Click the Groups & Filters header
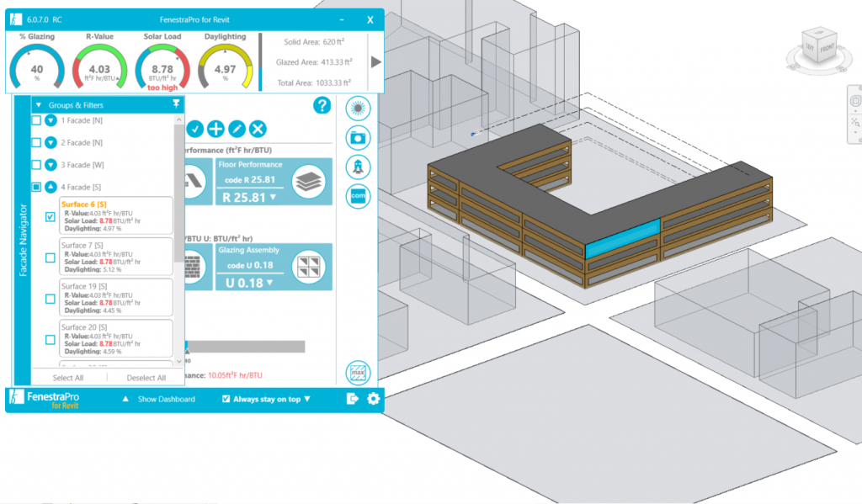Image resolution: width=862 pixels, height=504 pixels. (108, 104)
